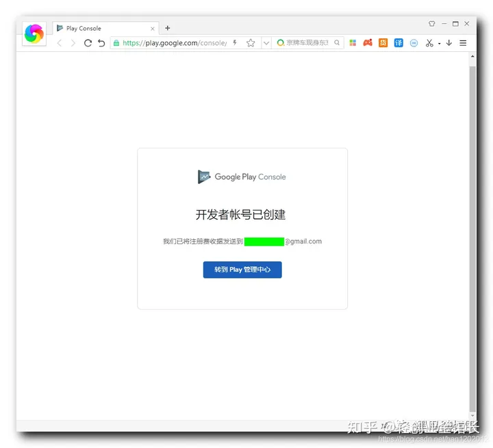Click the scrollbar up arrow
The height and width of the screenshot is (448, 493).
coord(472,56)
